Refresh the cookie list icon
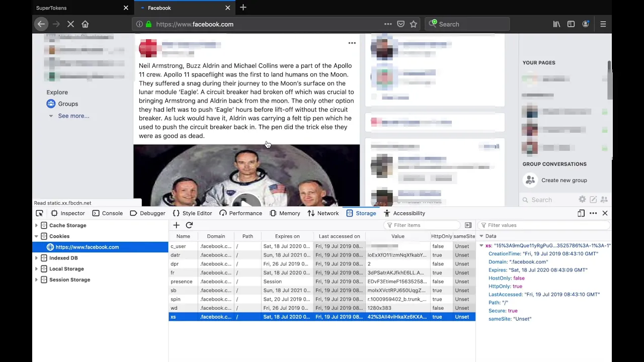 pyautogui.click(x=189, y=225)
